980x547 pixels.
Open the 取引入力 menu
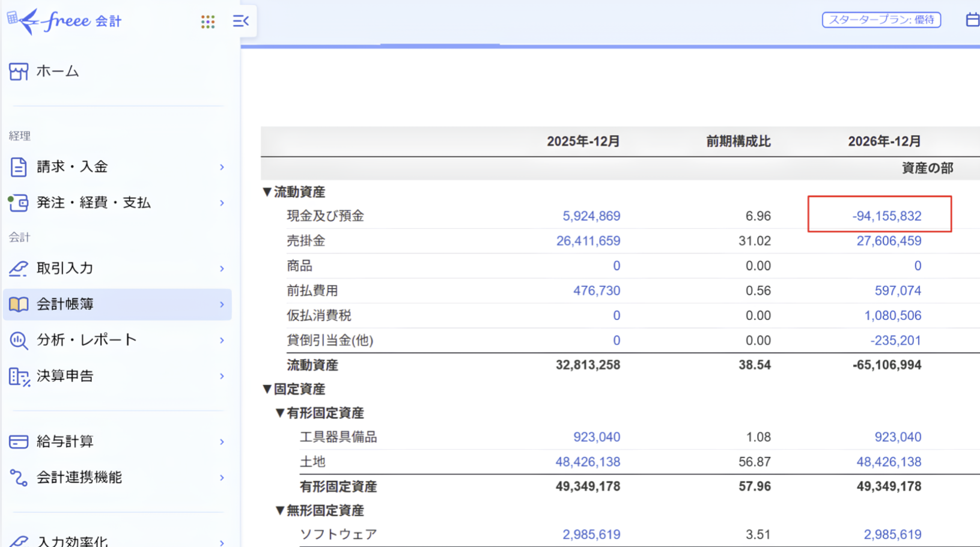pyautogui.click(x=117, y=268)
